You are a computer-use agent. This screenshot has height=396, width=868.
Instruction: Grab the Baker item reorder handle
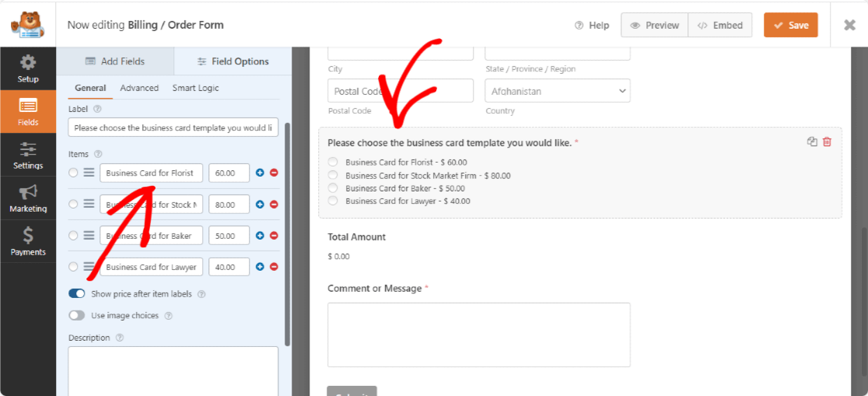tap(89, 236)
